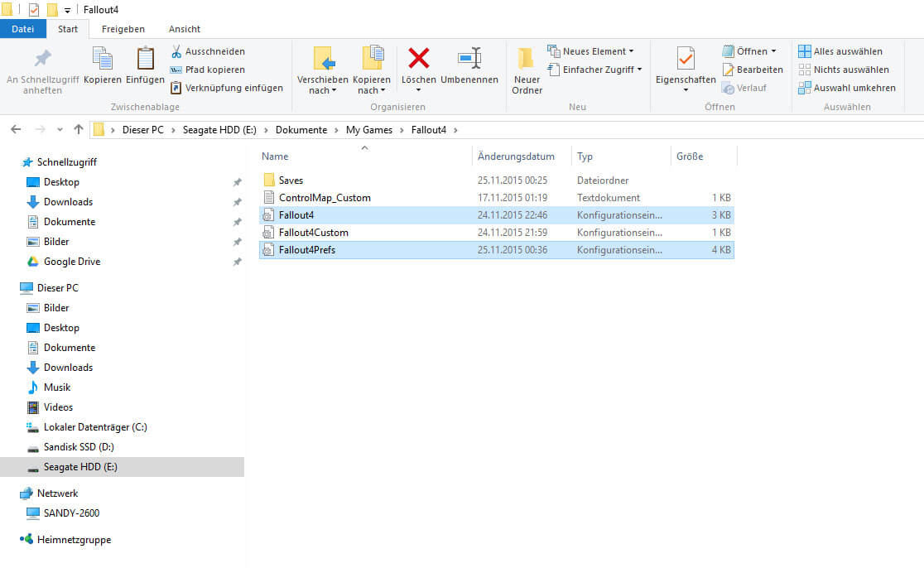Click the Google Drive sidebar icon

[x=33, y=262]
